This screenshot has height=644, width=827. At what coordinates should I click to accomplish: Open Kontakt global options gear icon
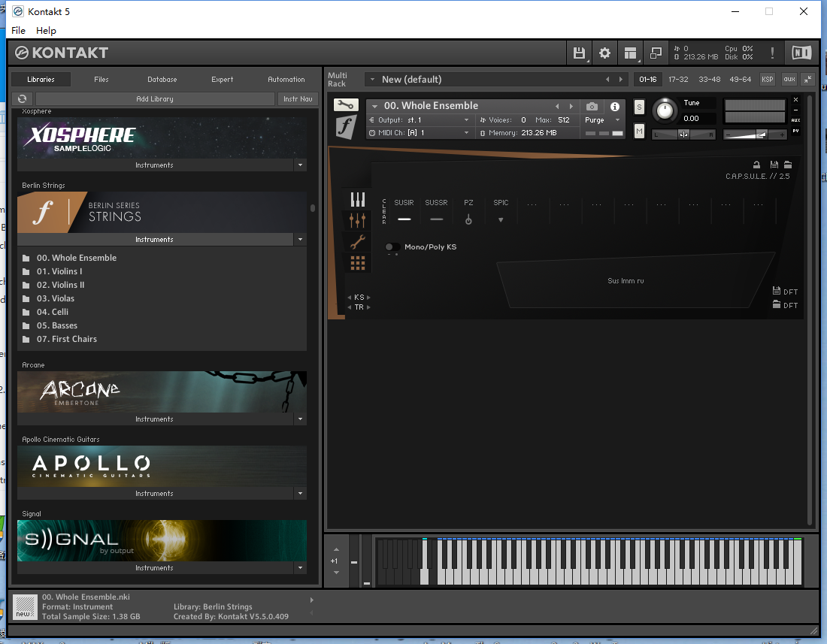(x=604, y=53)
